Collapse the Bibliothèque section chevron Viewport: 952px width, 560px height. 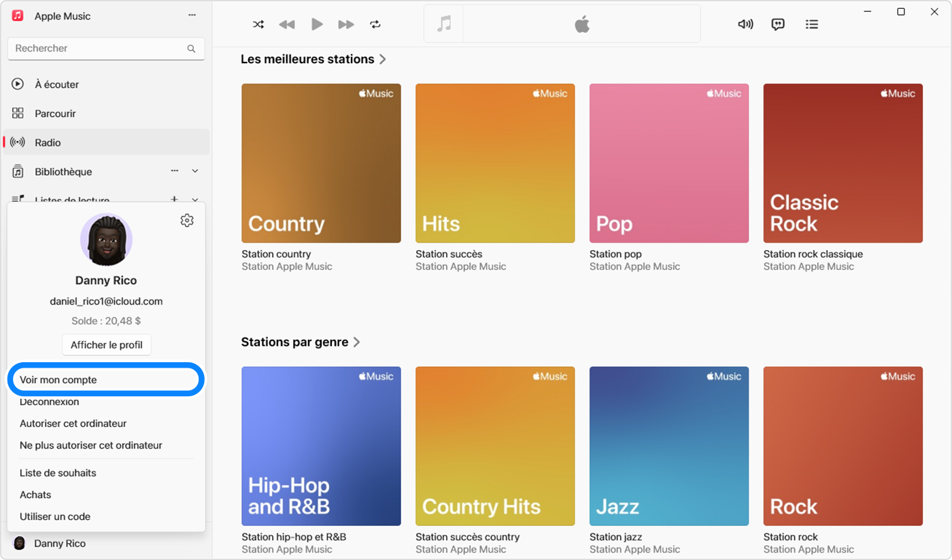[x=195, y=171]
